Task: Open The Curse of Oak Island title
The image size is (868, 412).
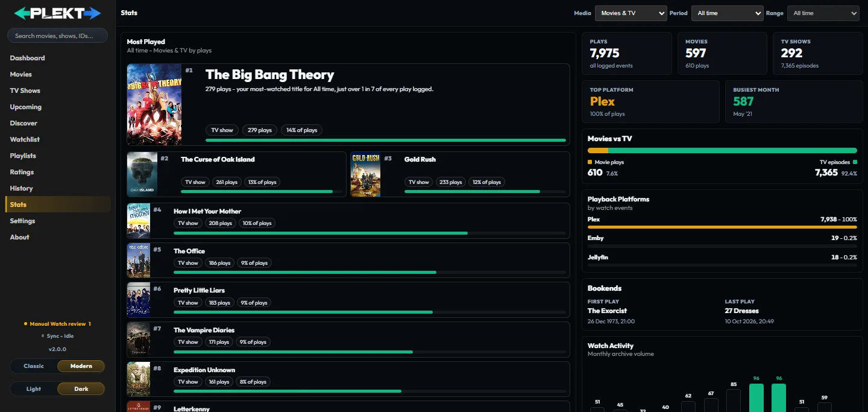Action: [218, 159]
